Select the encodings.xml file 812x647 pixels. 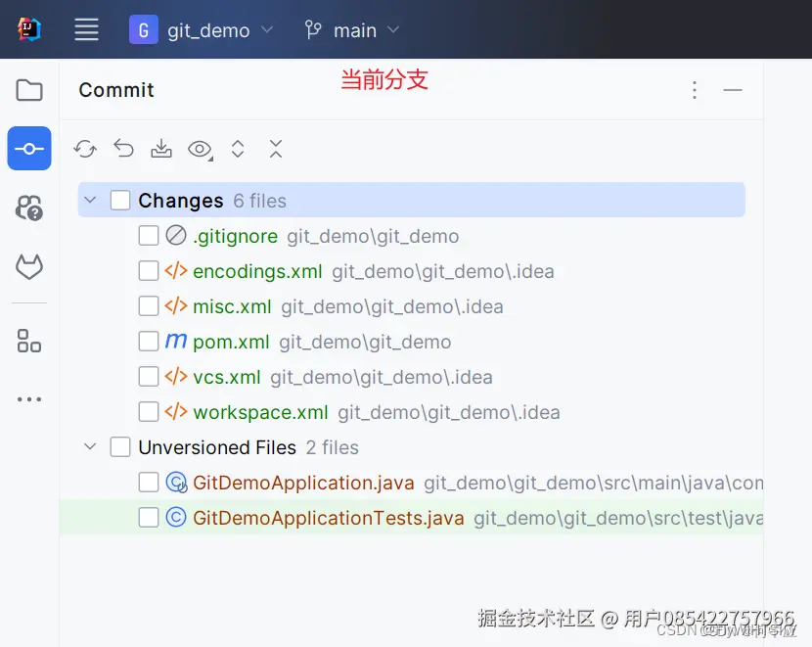click(257, 271)
